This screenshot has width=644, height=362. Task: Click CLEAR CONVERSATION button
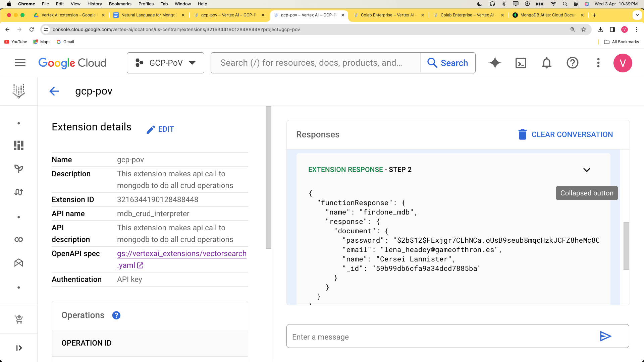tap(566, 134)
